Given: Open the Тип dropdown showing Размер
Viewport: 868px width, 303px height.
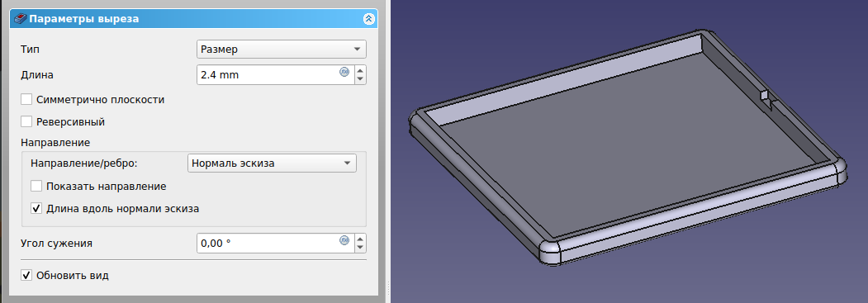Looking at the screenshot, I should click(x=282, y=50).
